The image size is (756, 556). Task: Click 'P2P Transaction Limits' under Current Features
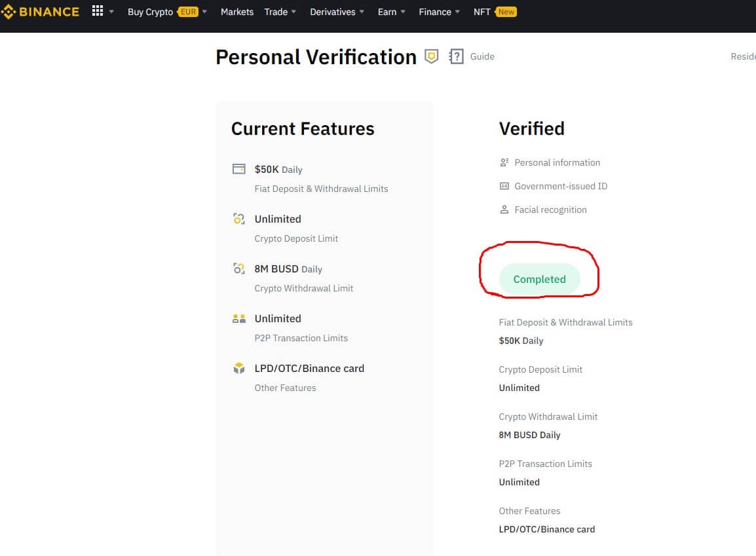301,338
